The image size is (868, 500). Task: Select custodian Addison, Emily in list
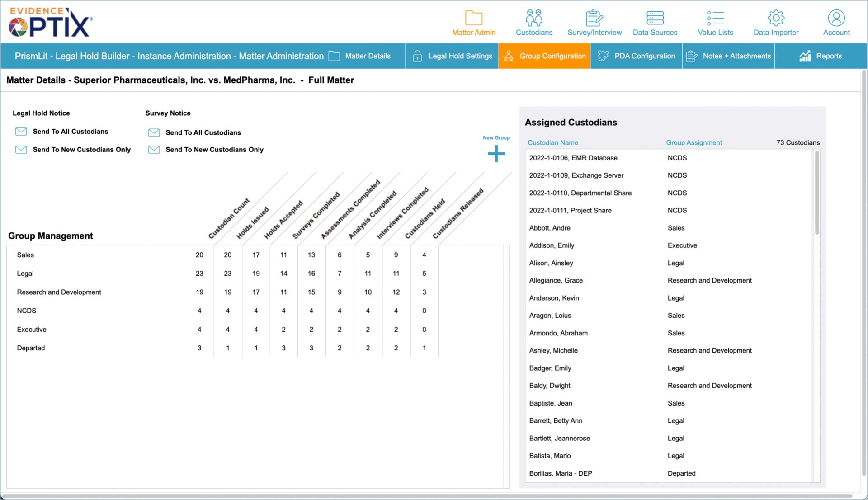tap(552, 245)
